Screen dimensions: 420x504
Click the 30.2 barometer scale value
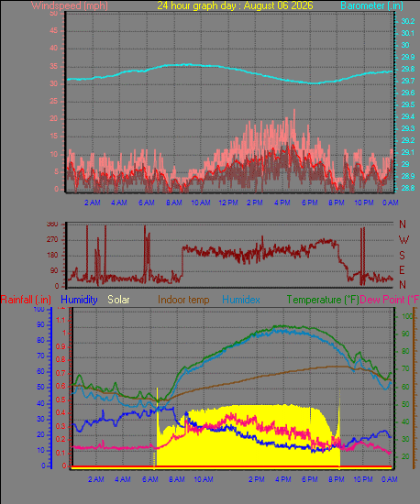pyautogui.click(x=408, y=21)
